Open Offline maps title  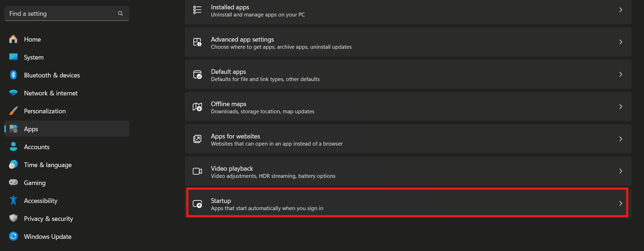tap(229, 104)
